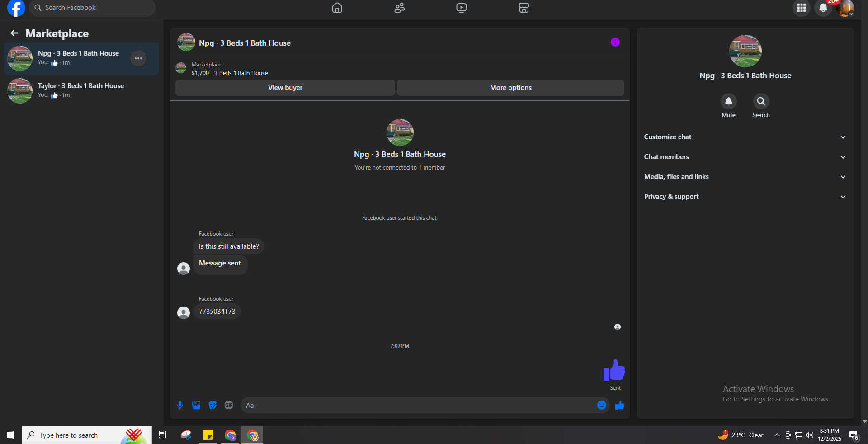Viewport: 868px width, 444px height.
Task: Click the small seen-by avatar indicator
Action: pyautogui.click(x=618, y=327)
